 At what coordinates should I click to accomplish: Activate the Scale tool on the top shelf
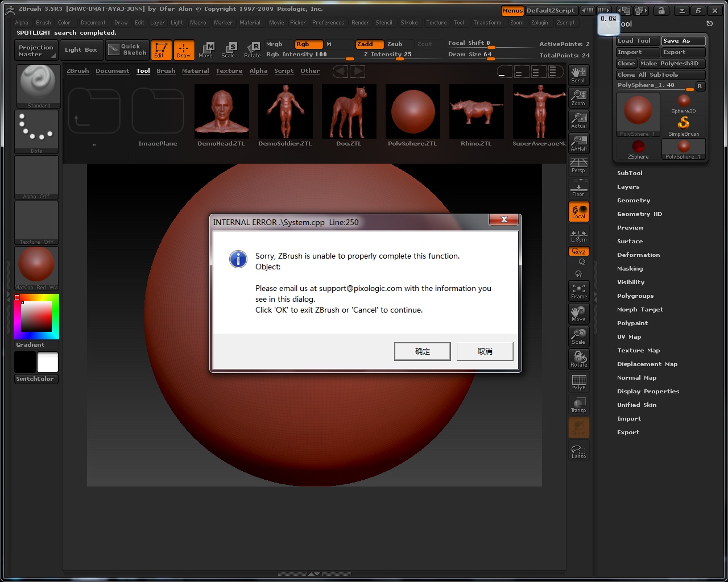click(229, 50)
